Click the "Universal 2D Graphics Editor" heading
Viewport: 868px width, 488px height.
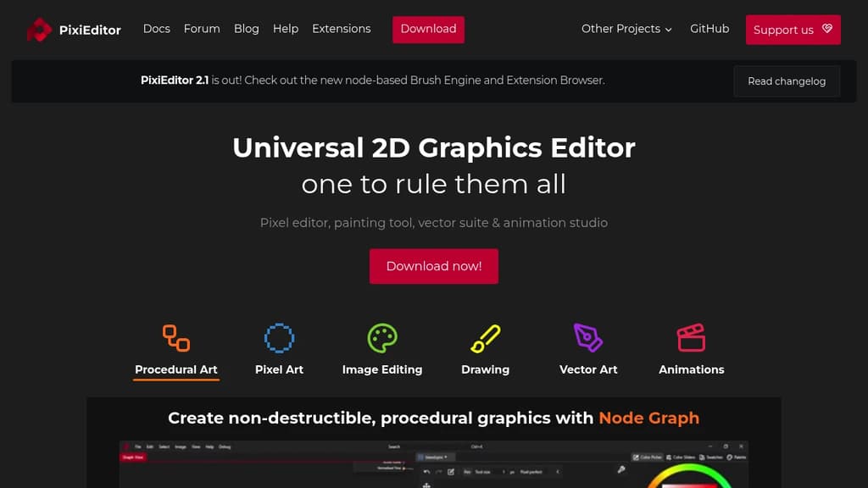coord(434,147)
